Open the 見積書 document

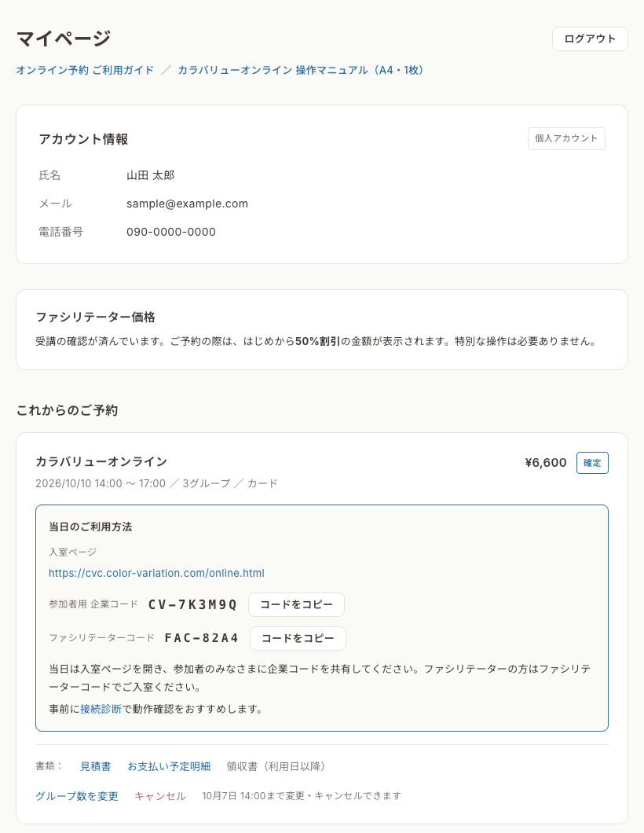coord(96,766)
